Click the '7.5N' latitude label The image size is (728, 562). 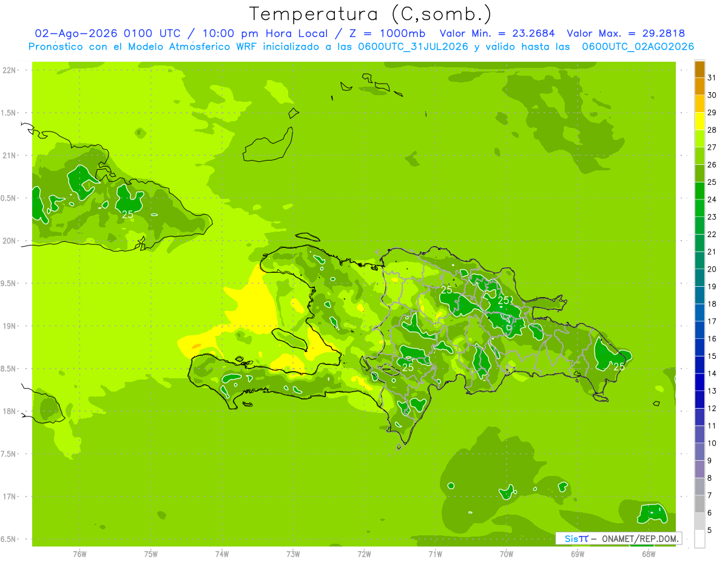[x=8, y=454]
